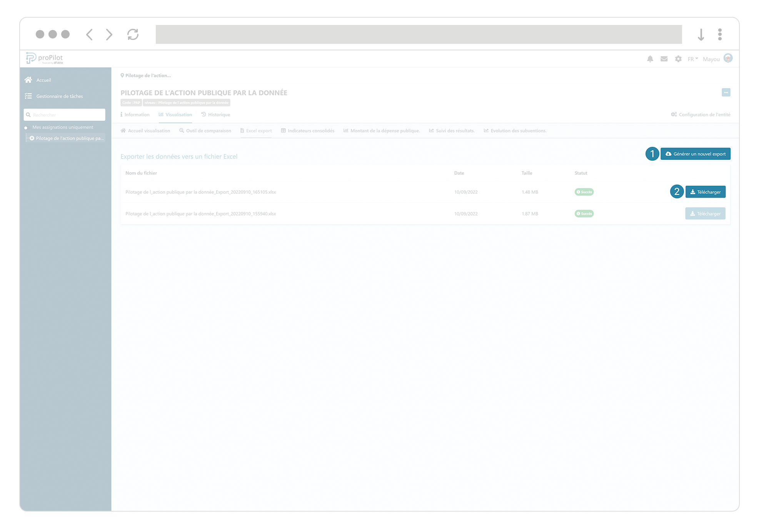Click the Mayou user avatar
759x532 pixels.
coord(728,58)
